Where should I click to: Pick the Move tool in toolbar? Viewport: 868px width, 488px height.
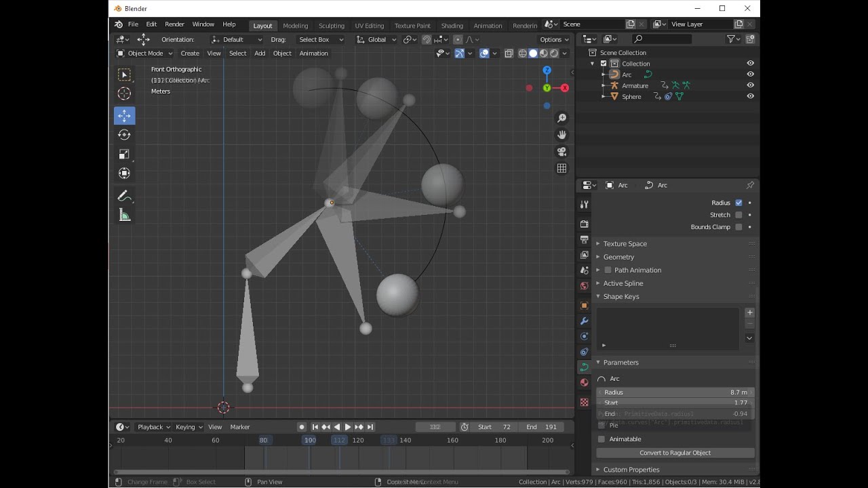point(124,116)
